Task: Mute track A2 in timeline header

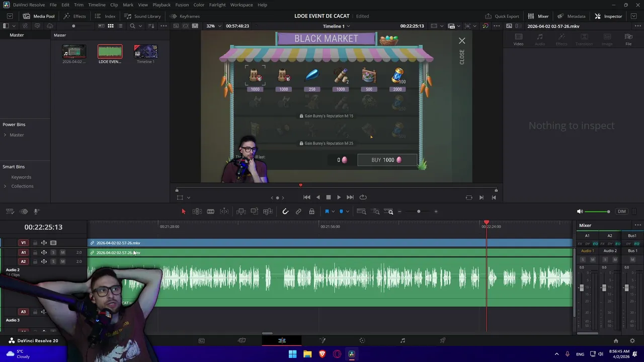Action: [62, 261]
